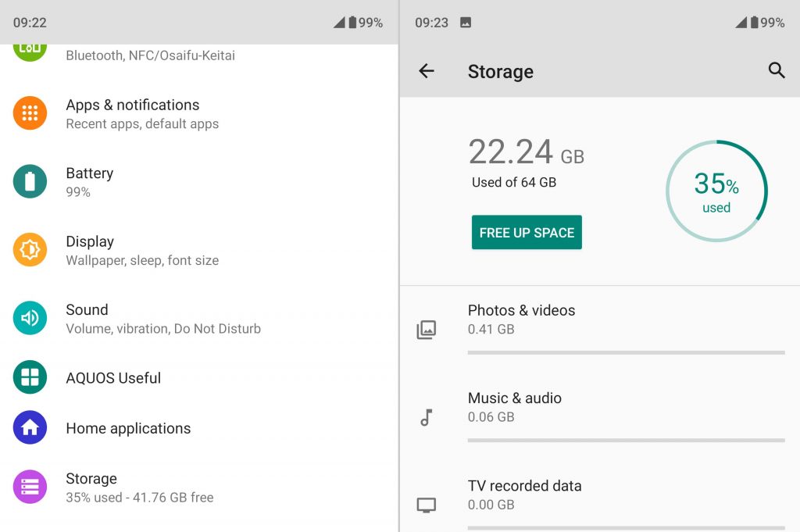
Task: Click 'Volume, vibration, Do Not Disturb' subtitle
Action: (163, 328)
